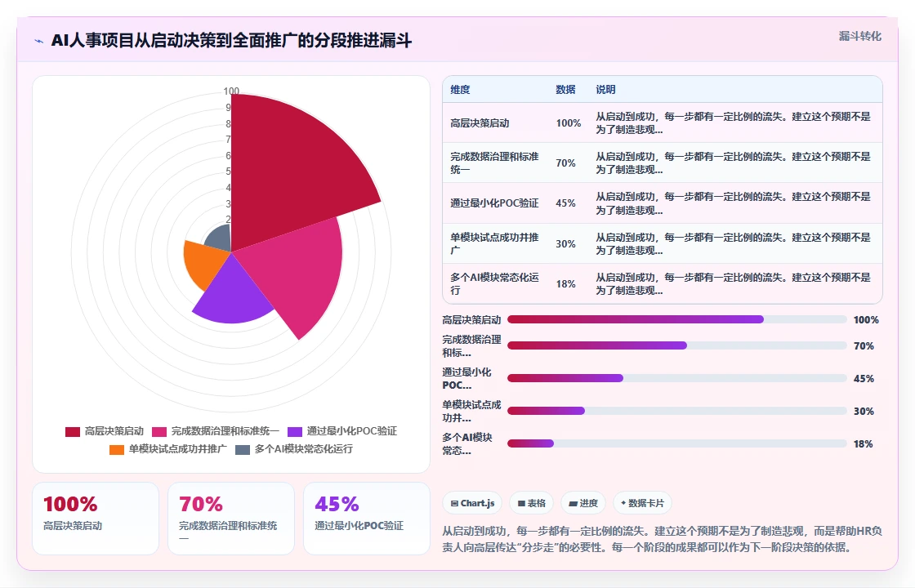Click the 数据 column header
Screen dimensions: 915x588
pyautogui.click(x=565, y=90)
